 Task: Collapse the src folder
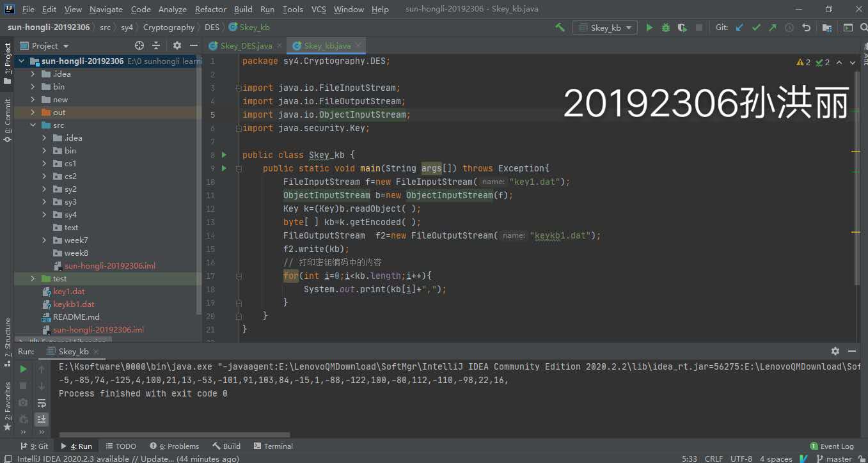tap(33, 125)
